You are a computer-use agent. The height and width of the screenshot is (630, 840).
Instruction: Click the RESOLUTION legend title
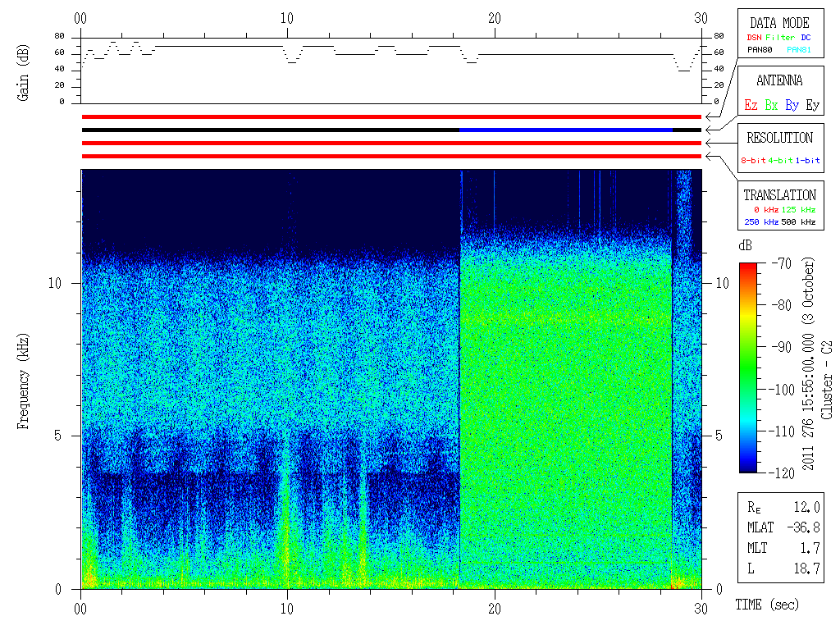tap(779, 138)
